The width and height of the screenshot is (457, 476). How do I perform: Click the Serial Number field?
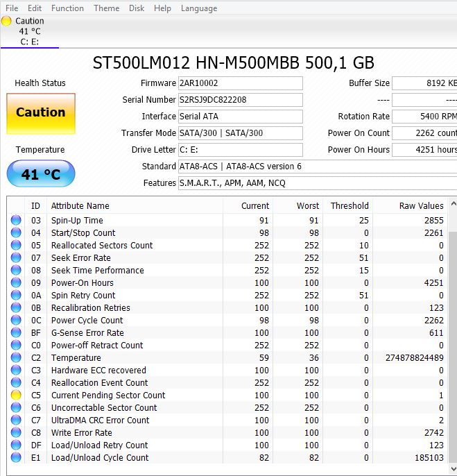pos(241,100)
